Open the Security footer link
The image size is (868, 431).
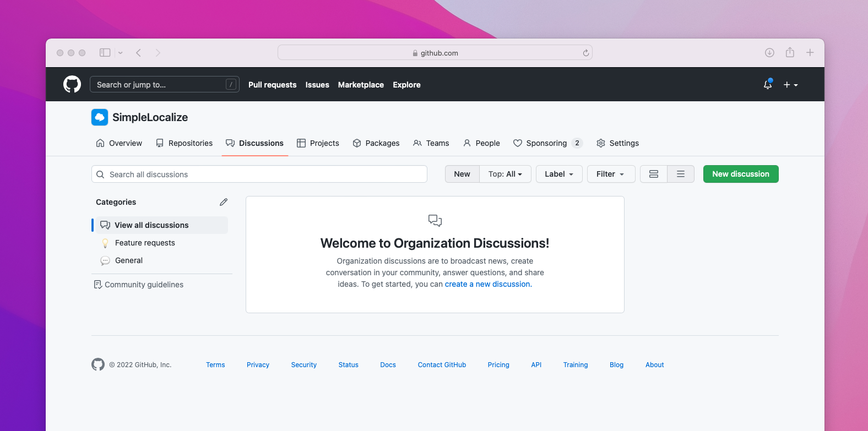point(304,365)
